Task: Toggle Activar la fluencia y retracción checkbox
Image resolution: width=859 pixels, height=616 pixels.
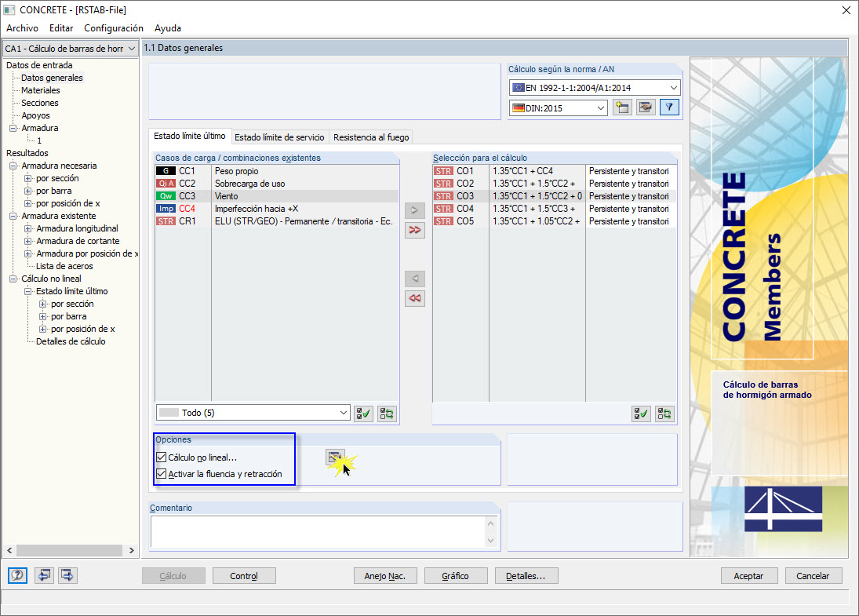Action: pos(161,473)
